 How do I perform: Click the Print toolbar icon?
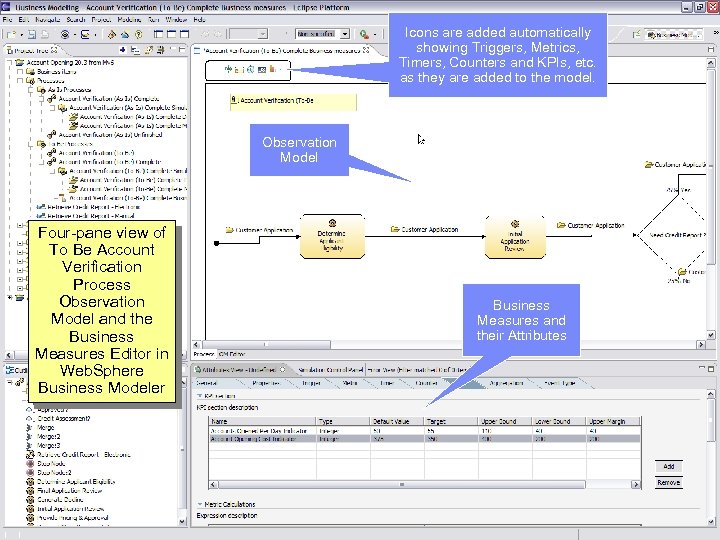point(45,34)
